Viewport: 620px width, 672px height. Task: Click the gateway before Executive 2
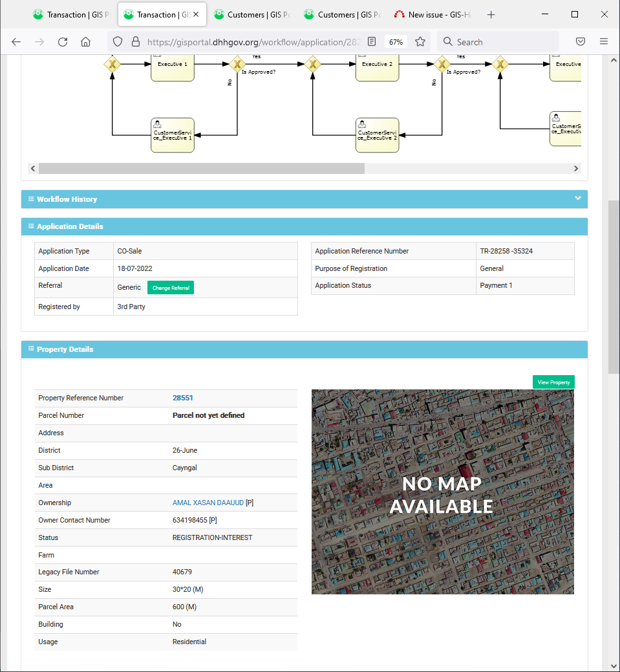pos(313,64)
